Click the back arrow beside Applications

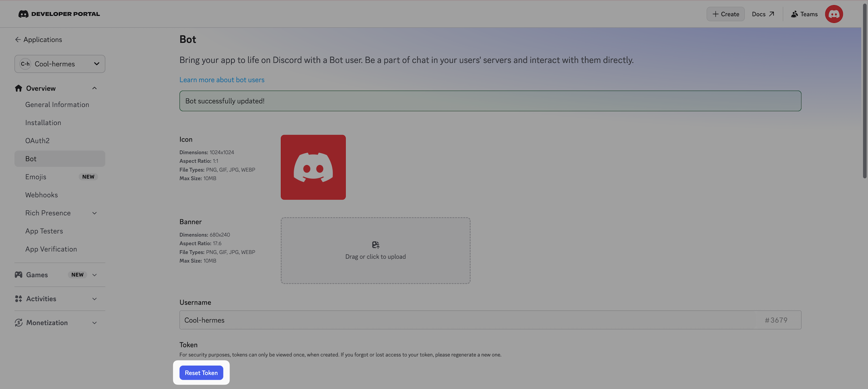[x=18, y=39]
